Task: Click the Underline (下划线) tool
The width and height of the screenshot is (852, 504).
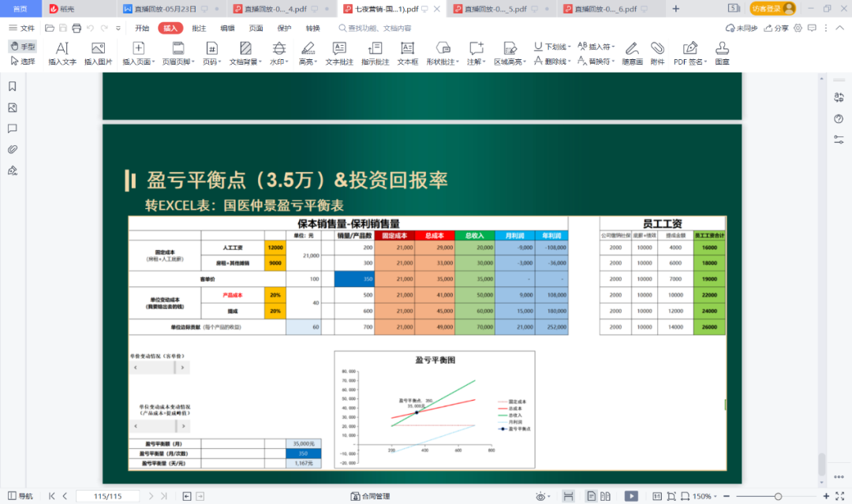Action: coord(552,47)
